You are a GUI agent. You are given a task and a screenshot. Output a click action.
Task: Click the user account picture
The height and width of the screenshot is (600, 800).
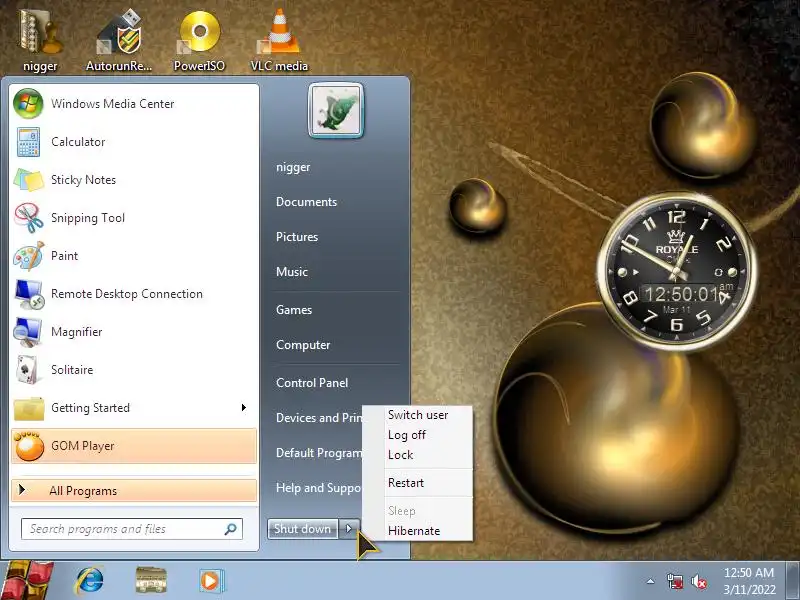336,111
